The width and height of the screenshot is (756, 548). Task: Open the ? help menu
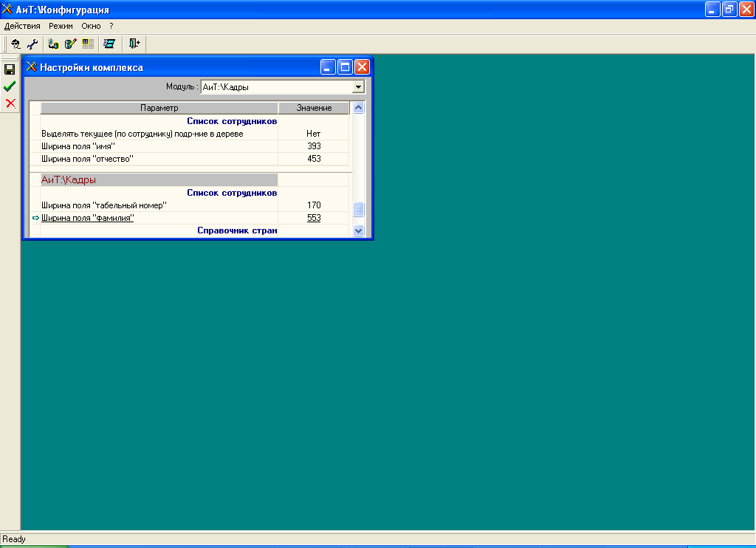click(x=111, y=26)
